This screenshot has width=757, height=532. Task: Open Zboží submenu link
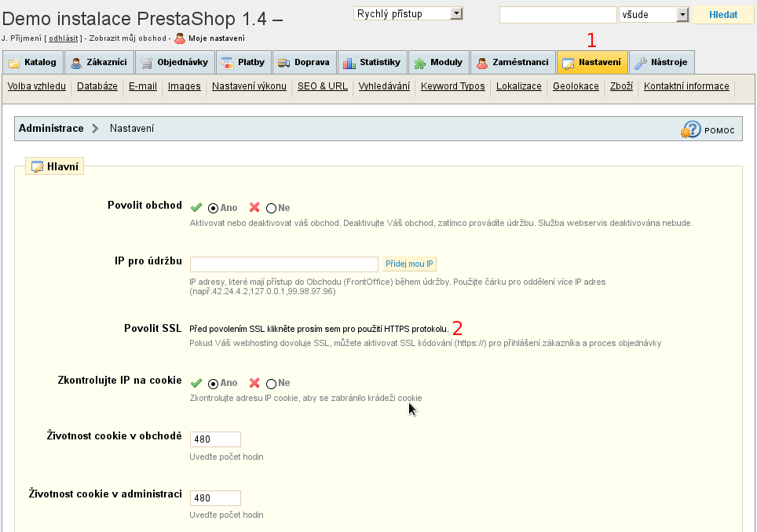(621, 86)
